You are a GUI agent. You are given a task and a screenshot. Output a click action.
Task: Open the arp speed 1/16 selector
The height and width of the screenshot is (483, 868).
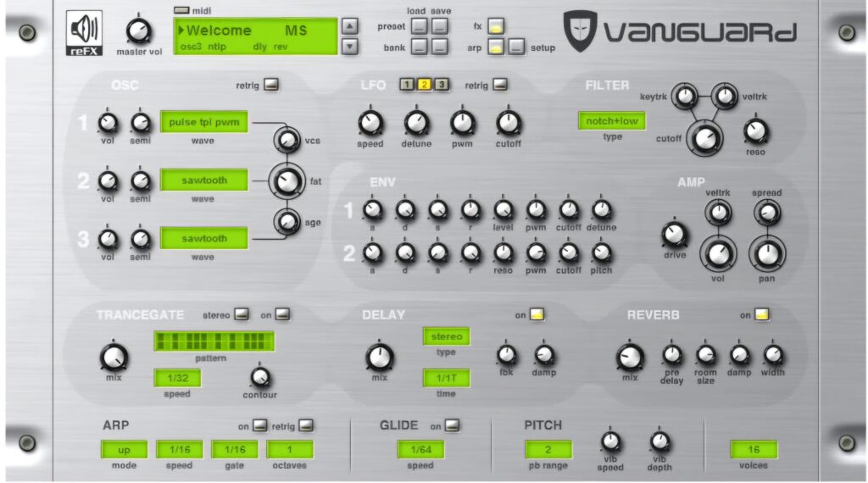click(180, 449)
